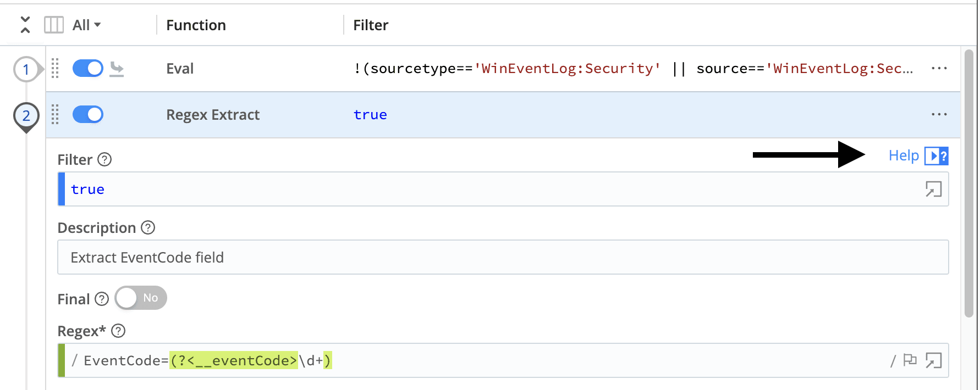This screenshot has height=390, width=980.
Task: Turn on the Final toggle
Action: point(141,298)
